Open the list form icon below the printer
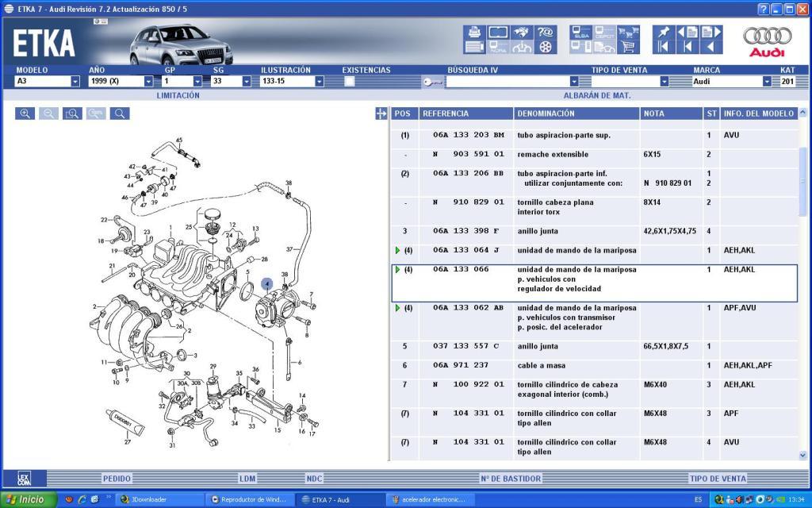The image size is (812, 508). (474, 47)
